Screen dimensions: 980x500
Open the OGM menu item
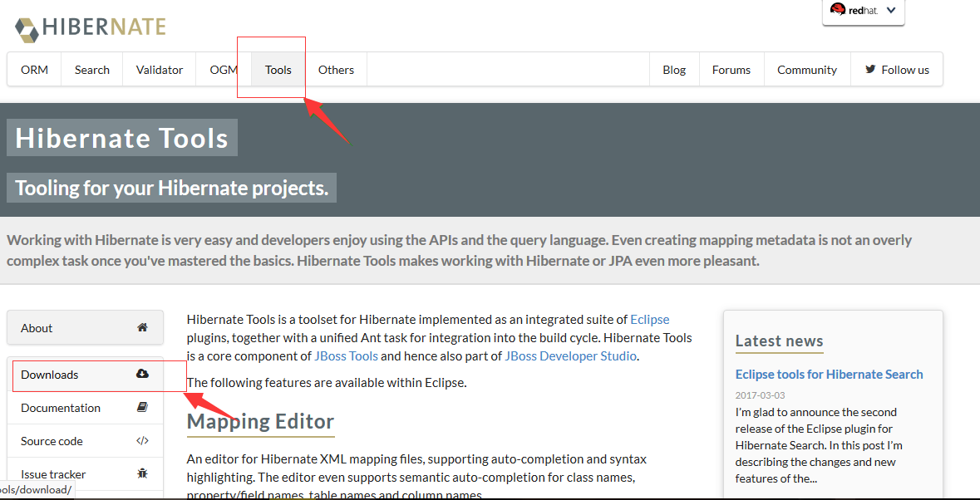224,69
